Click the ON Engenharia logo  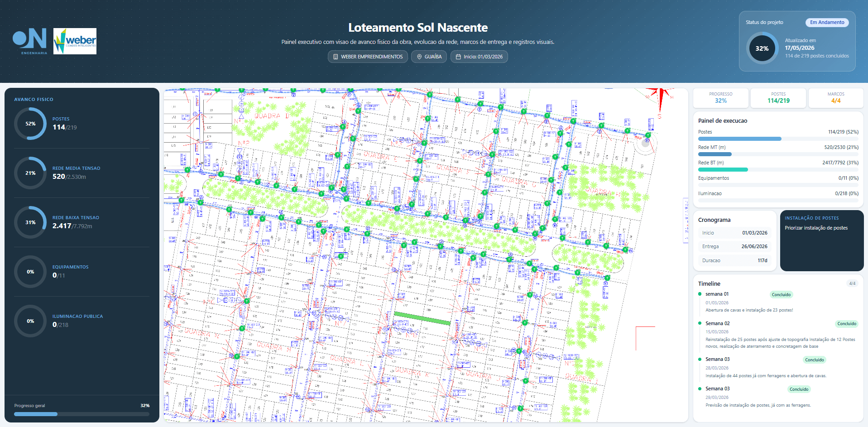pos(29,41)
